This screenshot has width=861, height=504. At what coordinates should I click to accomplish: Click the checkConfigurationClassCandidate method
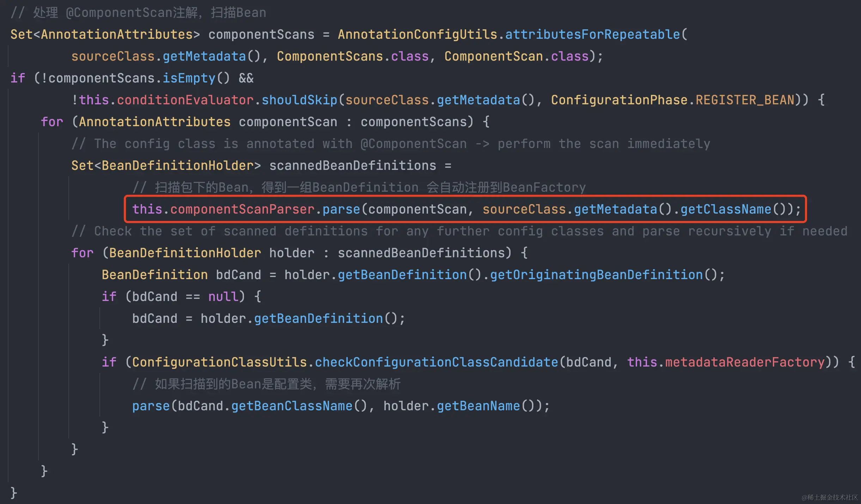pyautogui.click(x=436, y=362)
